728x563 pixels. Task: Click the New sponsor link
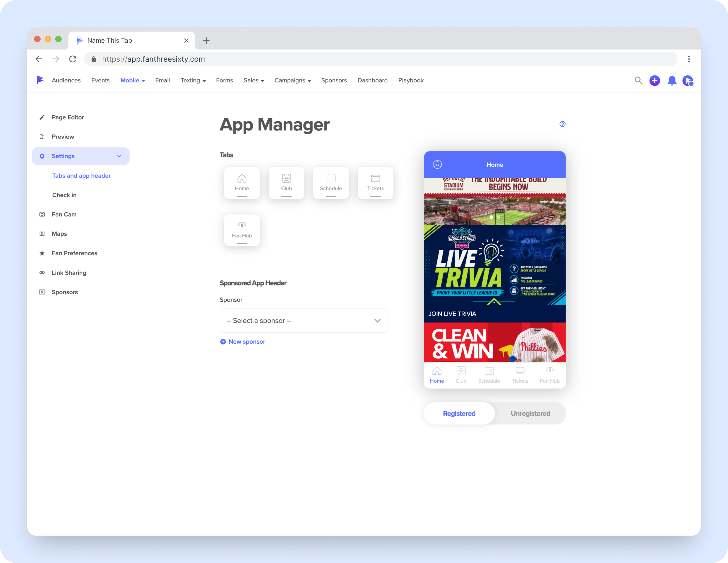(x=243, y=342)
